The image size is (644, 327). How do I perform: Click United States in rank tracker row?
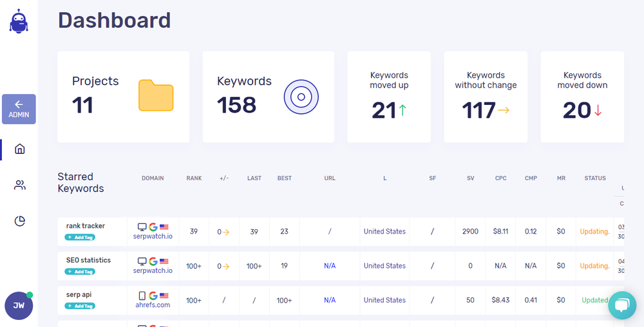(384, 231)
